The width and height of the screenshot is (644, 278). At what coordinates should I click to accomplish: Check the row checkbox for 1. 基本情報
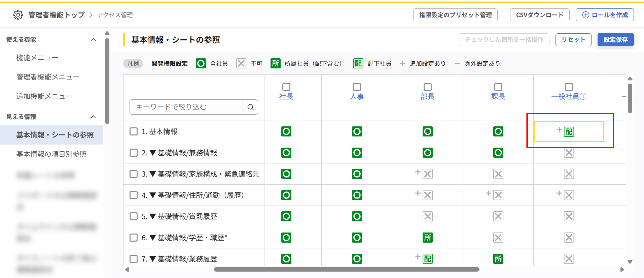[133, 131]
